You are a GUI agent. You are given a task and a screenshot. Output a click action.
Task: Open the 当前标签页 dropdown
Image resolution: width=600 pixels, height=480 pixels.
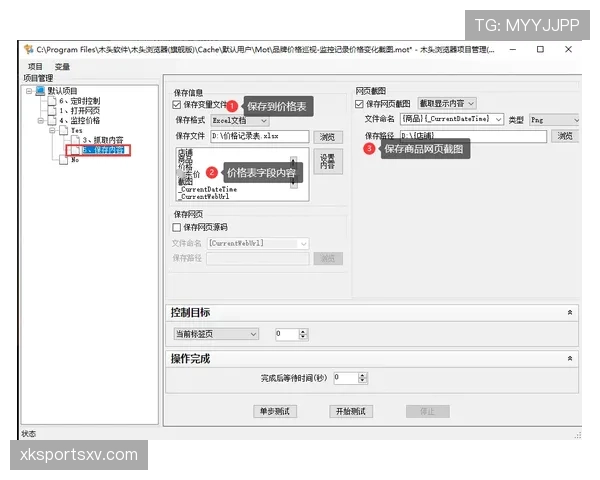pyautogui.click(x=216, y=334)
